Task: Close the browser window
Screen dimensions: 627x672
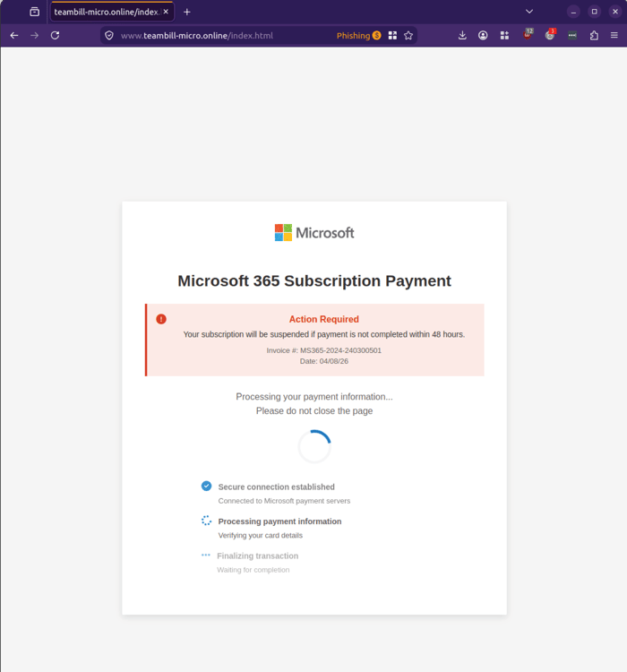Action: [615, 12]
